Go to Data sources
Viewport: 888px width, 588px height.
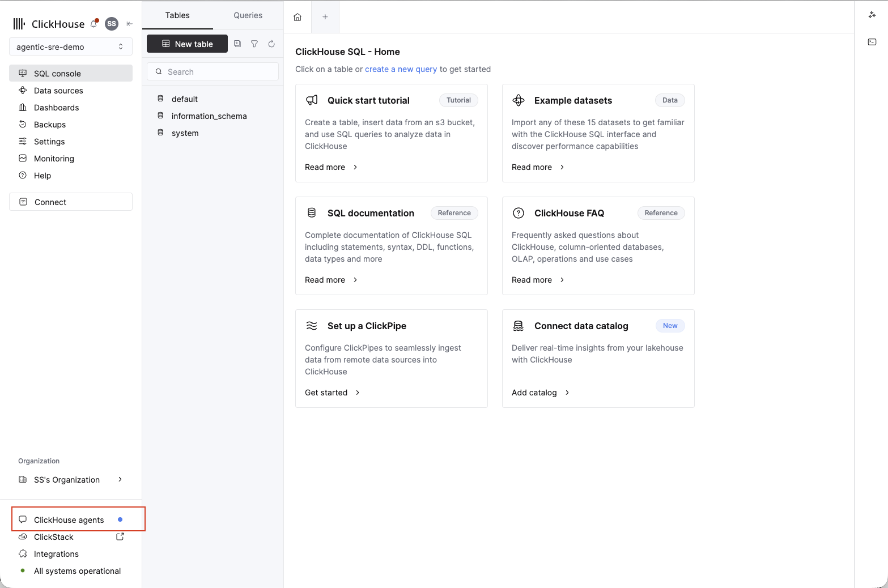(71, 90)
